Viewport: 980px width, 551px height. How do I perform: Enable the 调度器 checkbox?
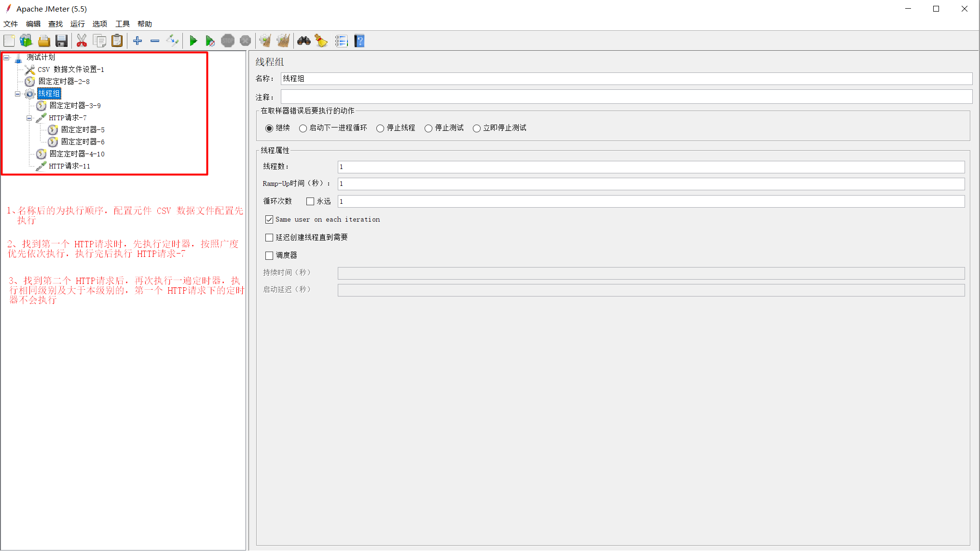click(269, 255)
